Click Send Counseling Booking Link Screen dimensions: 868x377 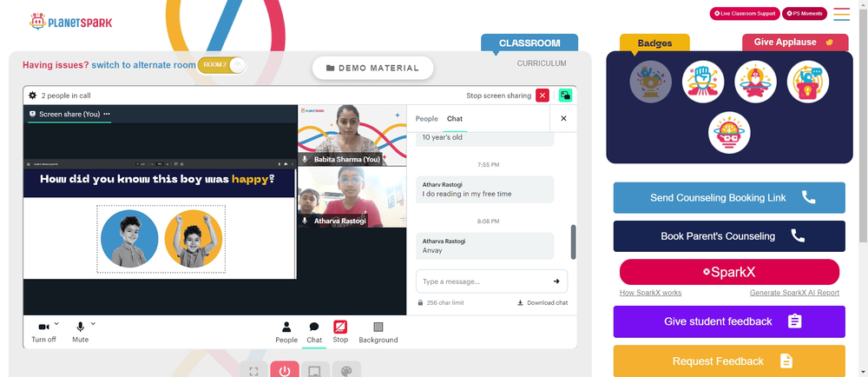[729, 198]
